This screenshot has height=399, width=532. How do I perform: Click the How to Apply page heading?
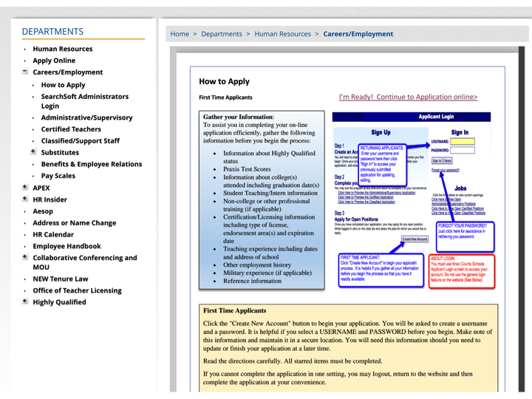point(224,81)
